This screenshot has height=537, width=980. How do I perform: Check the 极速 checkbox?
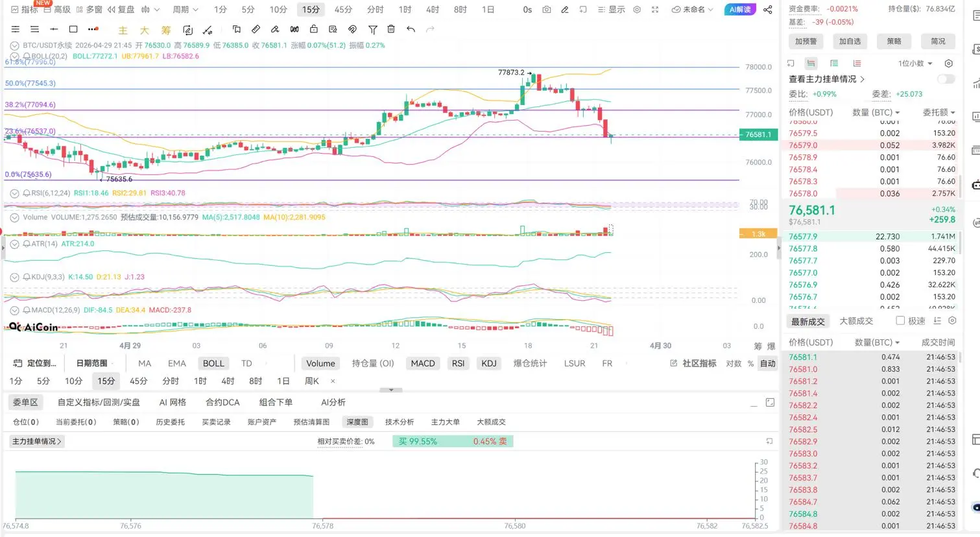coord(900,321)
